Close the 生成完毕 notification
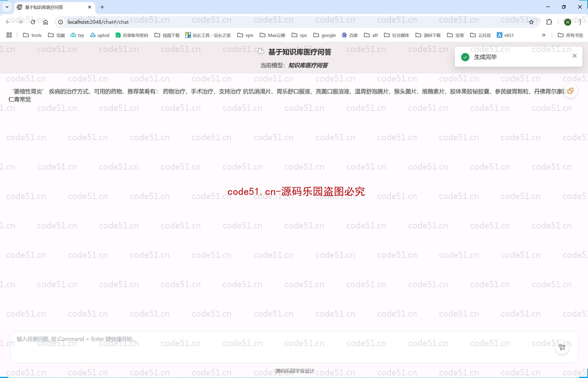588x378 pixels. click(574, 56)
